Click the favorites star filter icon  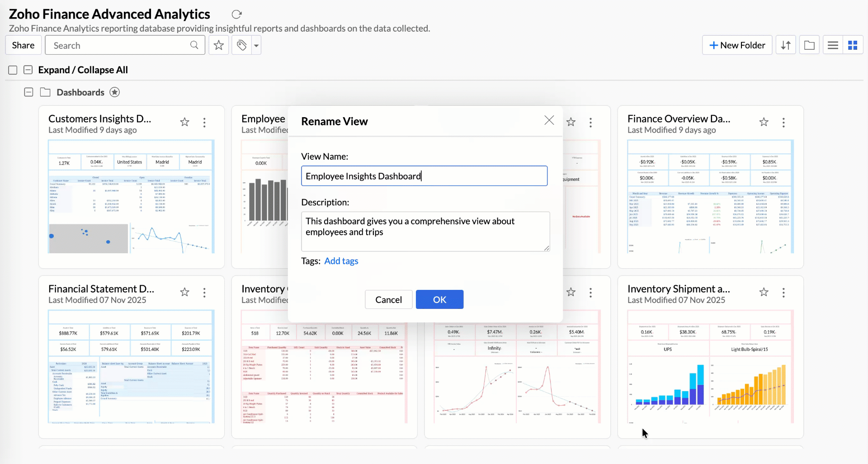219,45
